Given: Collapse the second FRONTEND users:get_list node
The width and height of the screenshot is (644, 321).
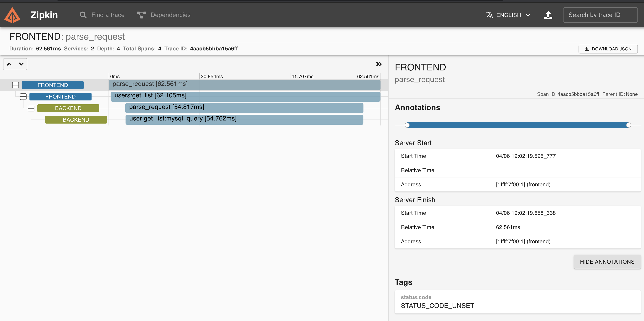Looking at the screenshot, I should pyautogui.click(x=23, y=97).
